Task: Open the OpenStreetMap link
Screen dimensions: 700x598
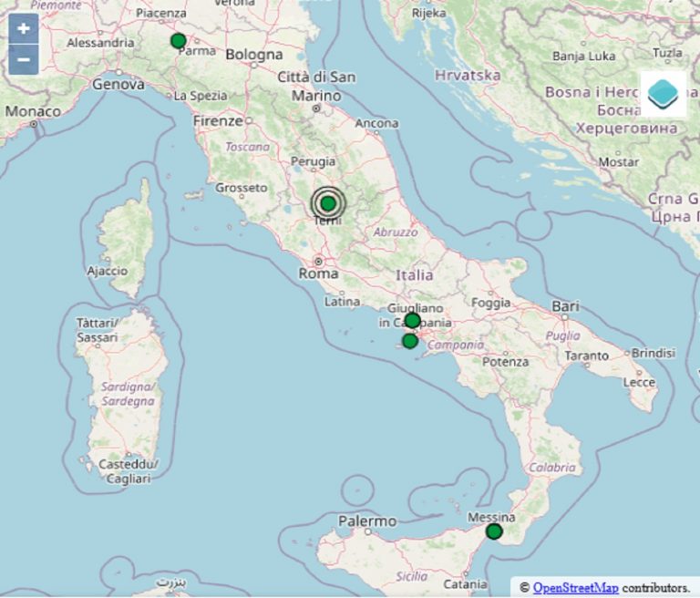Action: click(x=575, y=588)
